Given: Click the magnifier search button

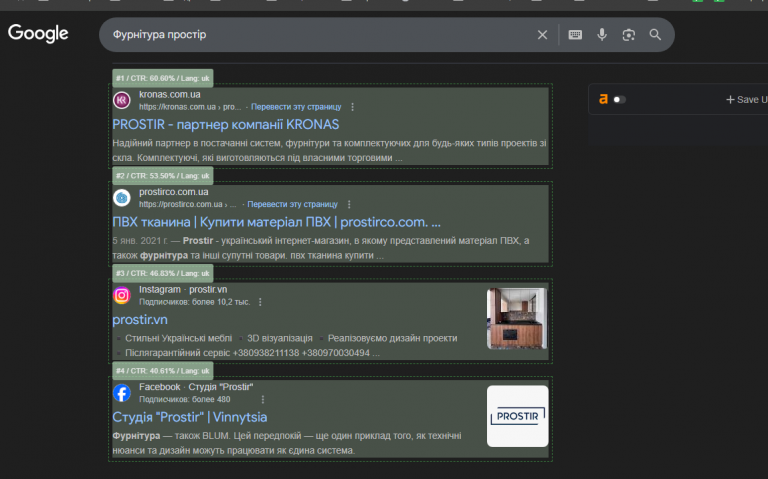Looking at the screenshot, I should [655, 35].
